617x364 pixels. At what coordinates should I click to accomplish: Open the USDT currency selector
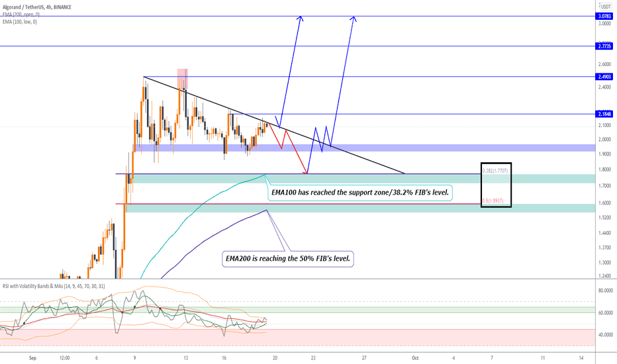click(605, 7)
